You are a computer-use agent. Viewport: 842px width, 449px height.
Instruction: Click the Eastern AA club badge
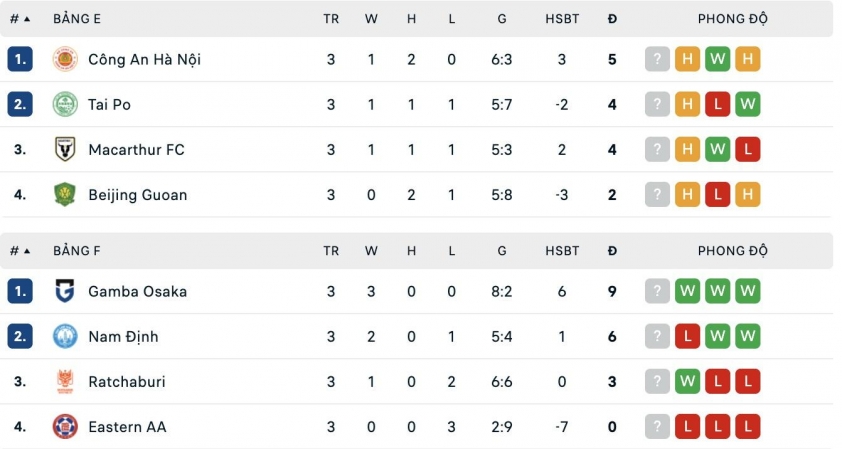pos(65,427)
